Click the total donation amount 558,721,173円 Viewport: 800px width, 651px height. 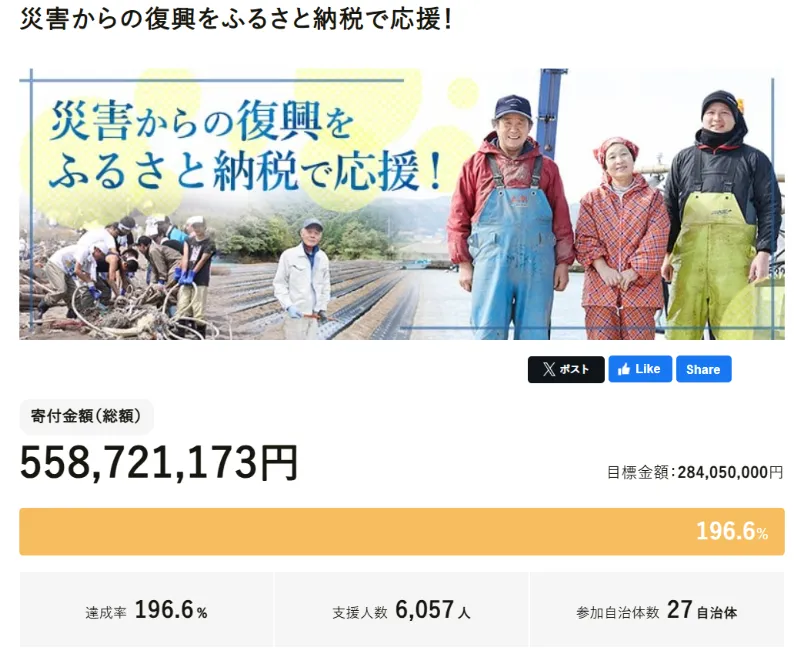[x=159, y=463]
